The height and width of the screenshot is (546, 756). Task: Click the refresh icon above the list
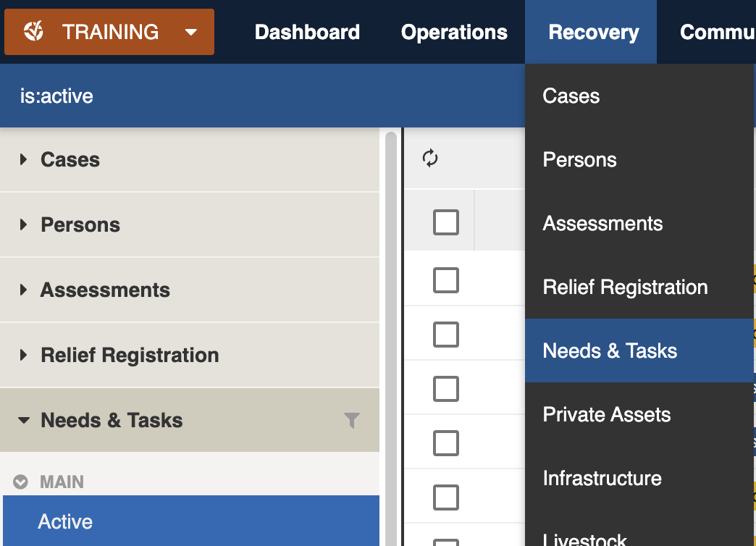pyautogui.click(x=430, y=159)
